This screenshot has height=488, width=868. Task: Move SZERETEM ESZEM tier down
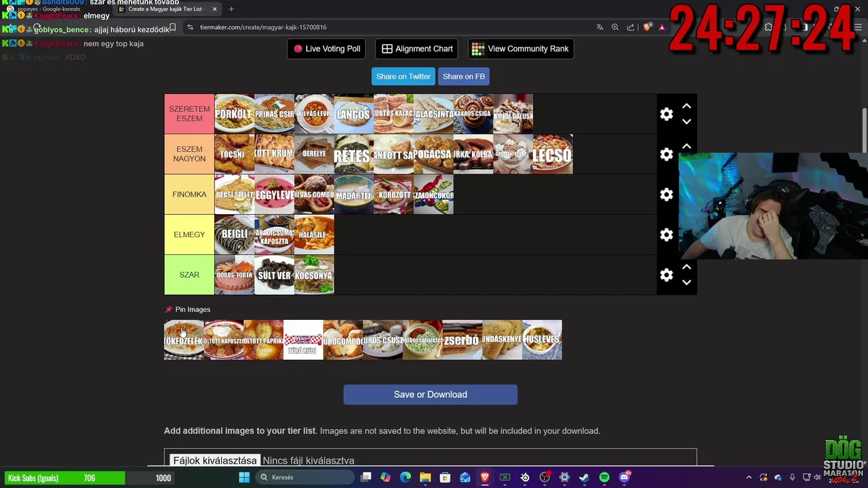click(x=686, y=122)
